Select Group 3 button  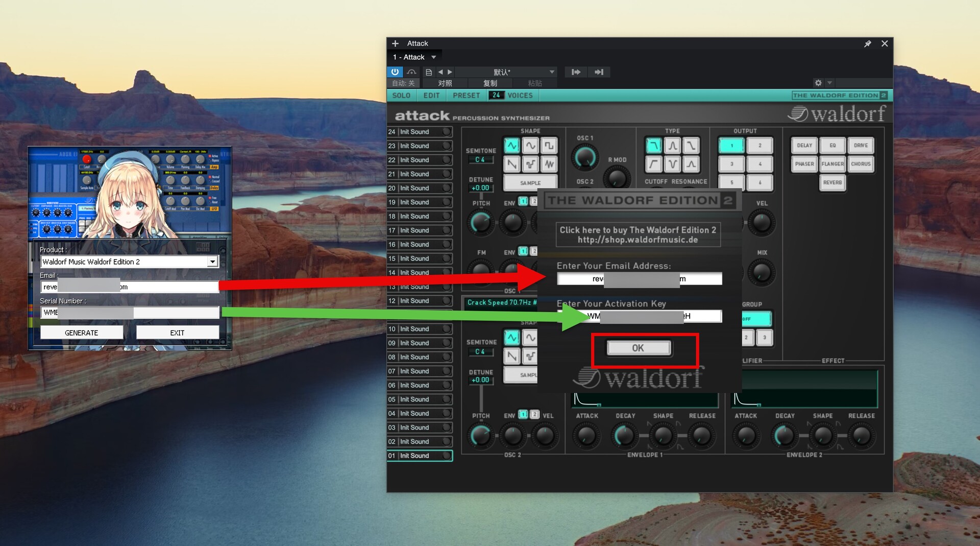pos(764,338)
